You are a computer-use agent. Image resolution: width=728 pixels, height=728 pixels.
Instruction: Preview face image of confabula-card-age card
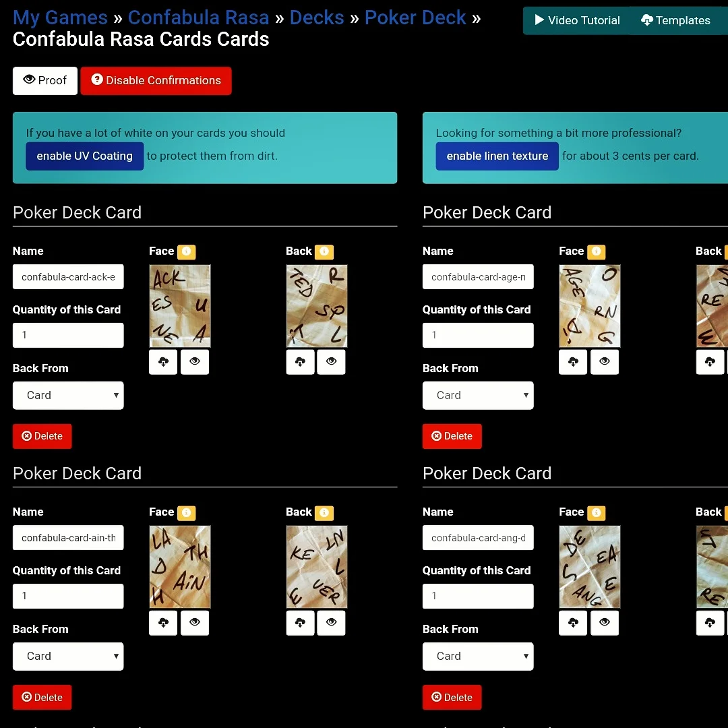[x=605, y=362]
